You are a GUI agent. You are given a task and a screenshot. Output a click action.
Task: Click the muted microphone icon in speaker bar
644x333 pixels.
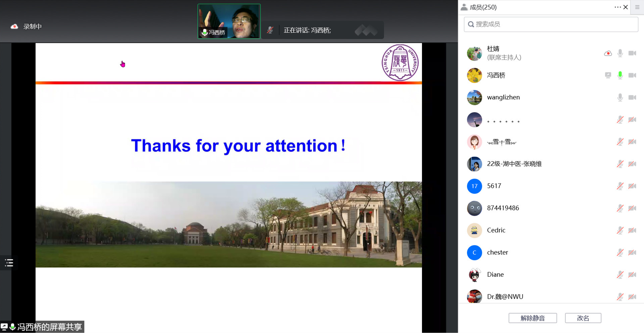270,30
